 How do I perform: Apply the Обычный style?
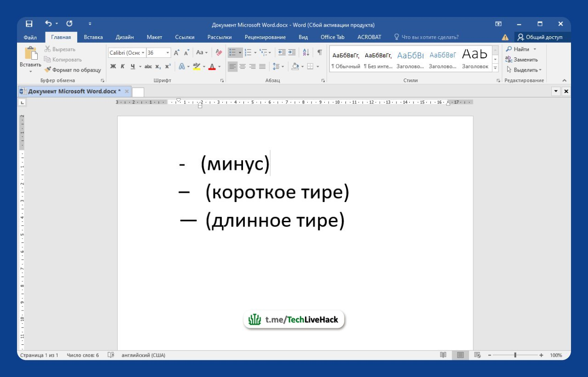(345, 59)
